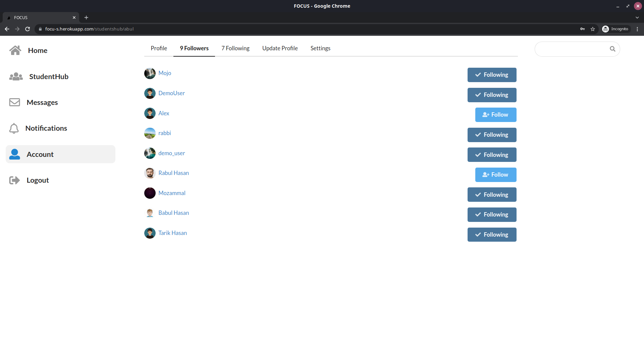Open the Update Profile tab

[280, 48]
